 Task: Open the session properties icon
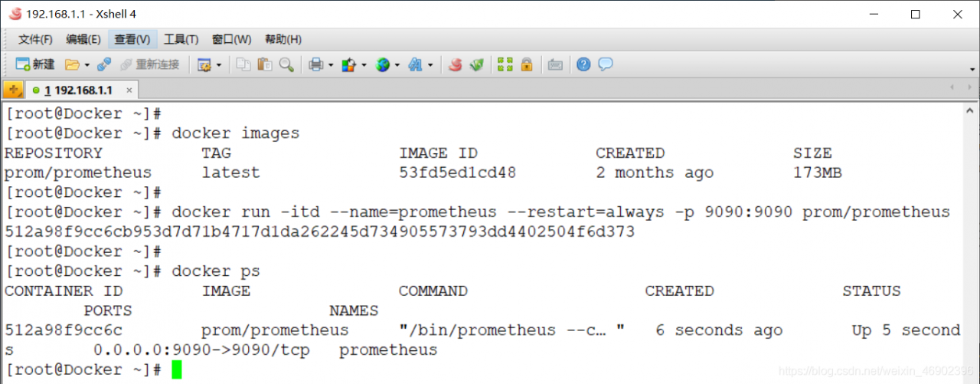tap(204, 64)
